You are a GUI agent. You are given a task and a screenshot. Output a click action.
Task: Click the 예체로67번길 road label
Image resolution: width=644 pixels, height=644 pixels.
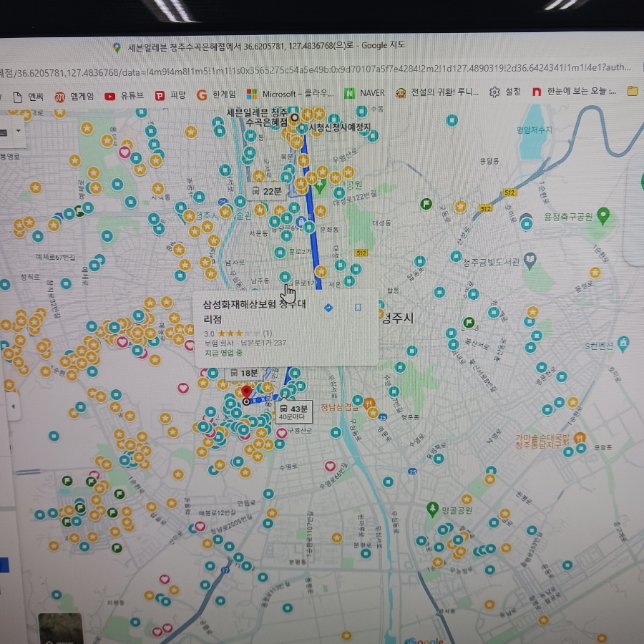coord(55,257)
